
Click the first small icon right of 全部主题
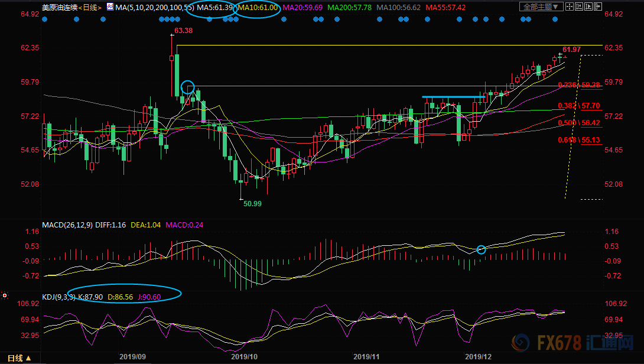pos(568,6)
